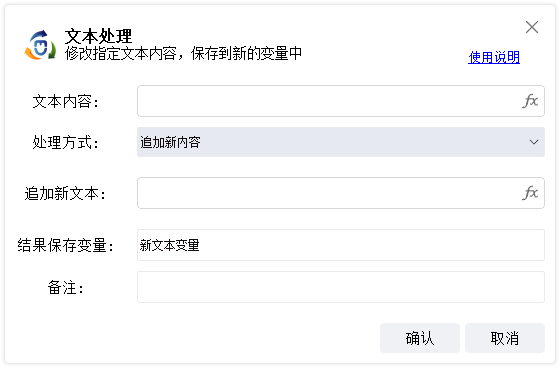Viewport: 560px width, 368px height.
Task: Click the 追加新文本: label
Action: click(x=65, y=194)
